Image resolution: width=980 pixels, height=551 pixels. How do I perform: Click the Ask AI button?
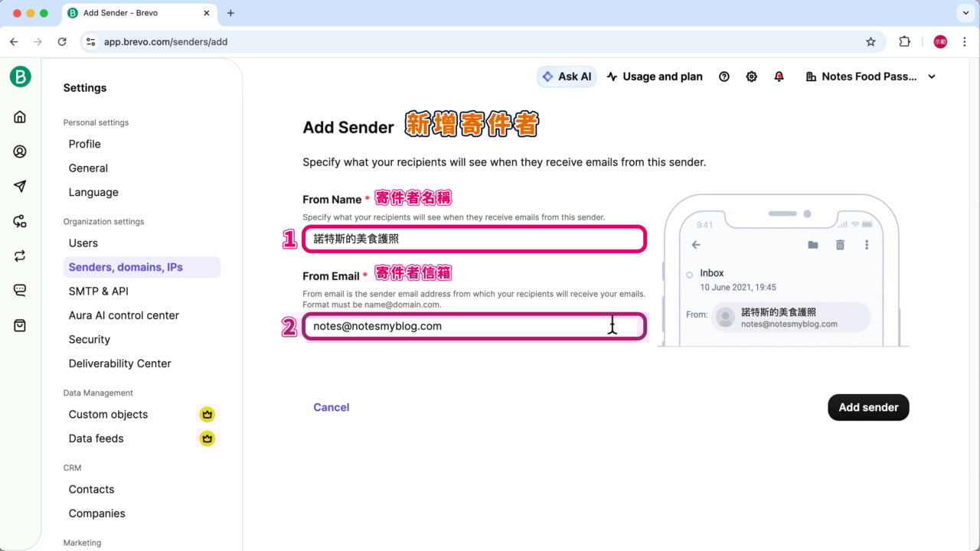(567, 76)
